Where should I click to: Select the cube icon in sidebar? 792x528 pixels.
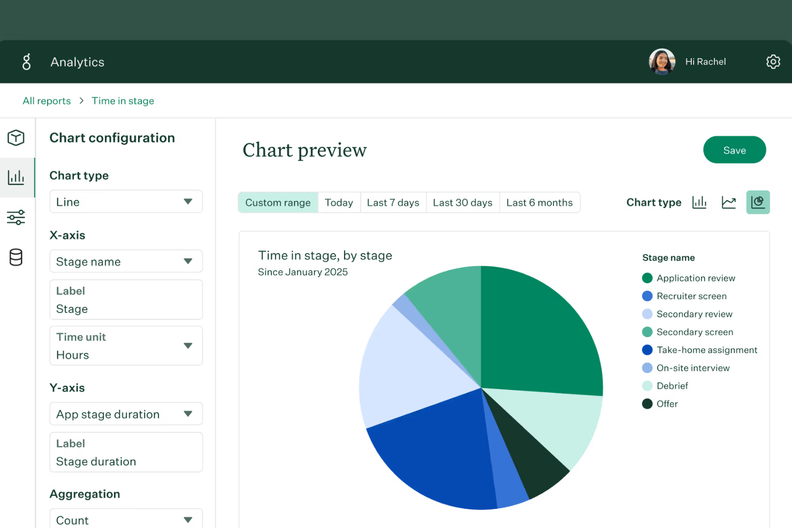(x=16, y=138)
